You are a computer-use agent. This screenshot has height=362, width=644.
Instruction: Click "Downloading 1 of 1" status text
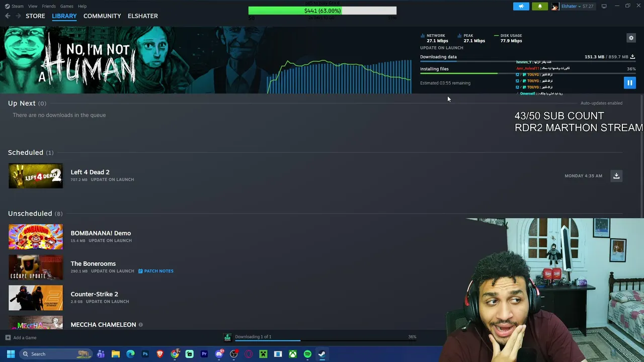click(253, 337)
